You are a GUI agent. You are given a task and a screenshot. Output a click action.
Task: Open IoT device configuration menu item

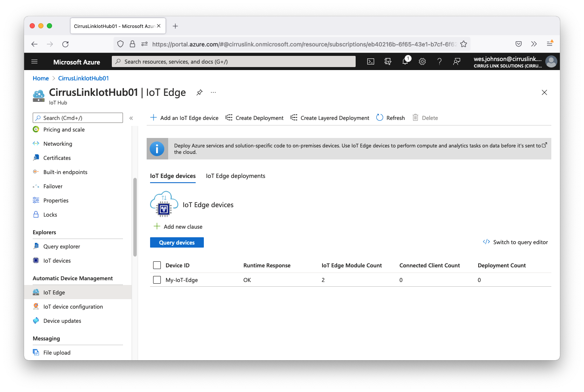pyautogui.click(x=73, y=306)
